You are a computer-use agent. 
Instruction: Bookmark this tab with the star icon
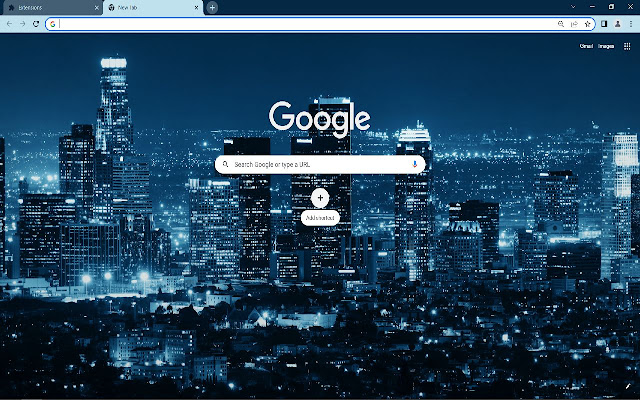(x=587, y=24)
